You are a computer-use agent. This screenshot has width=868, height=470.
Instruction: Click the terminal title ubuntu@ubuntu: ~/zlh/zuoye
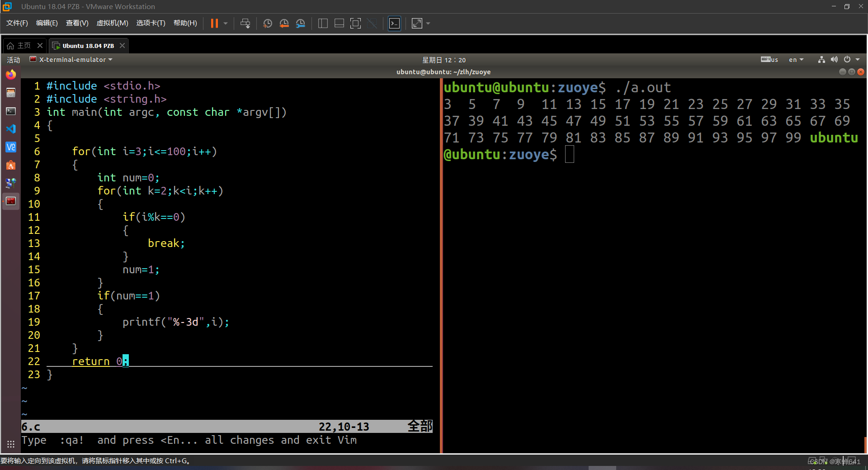443,72
